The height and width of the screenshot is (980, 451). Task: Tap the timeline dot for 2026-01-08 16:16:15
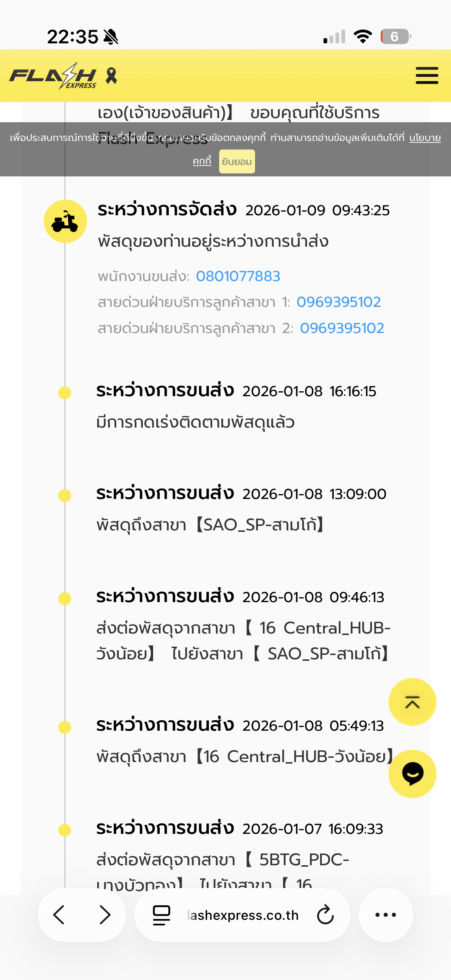tap(65, 392)
